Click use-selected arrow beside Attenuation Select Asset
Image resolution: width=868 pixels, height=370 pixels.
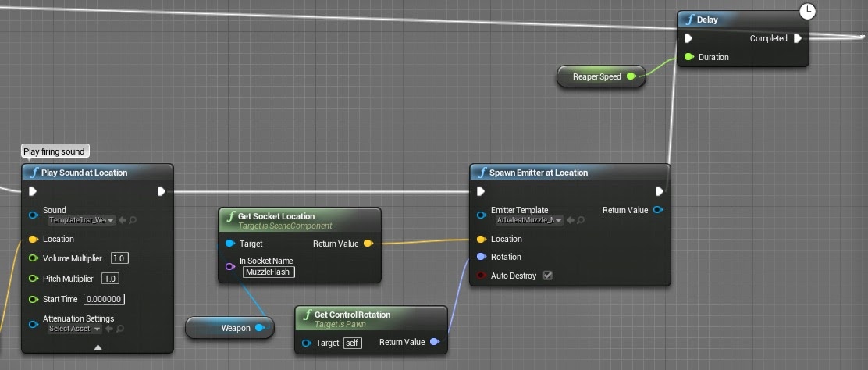(109, 329)
